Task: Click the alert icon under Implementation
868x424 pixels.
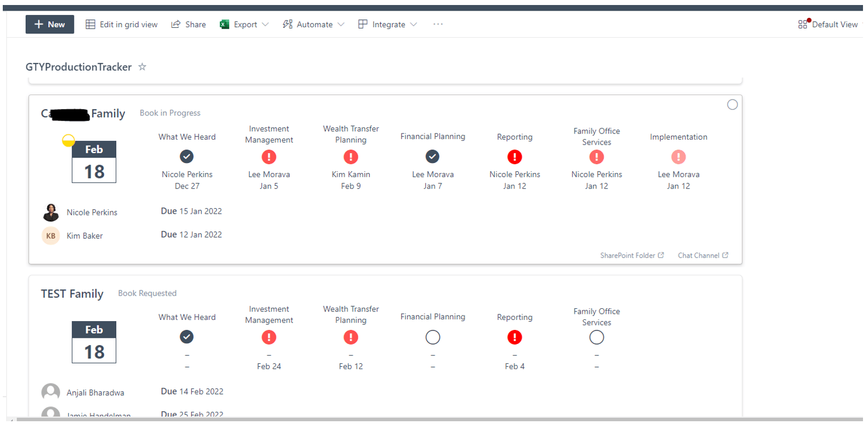Action: [678, 157]
